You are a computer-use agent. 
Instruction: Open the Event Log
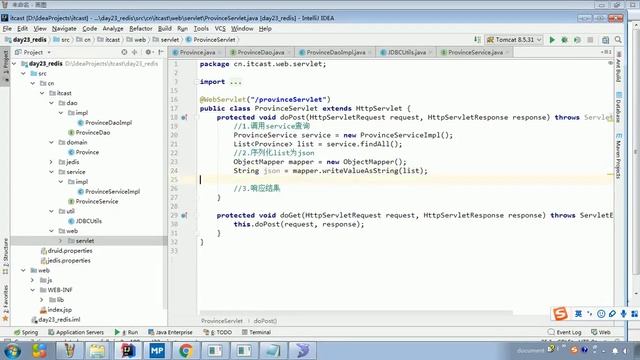(564, 332)
